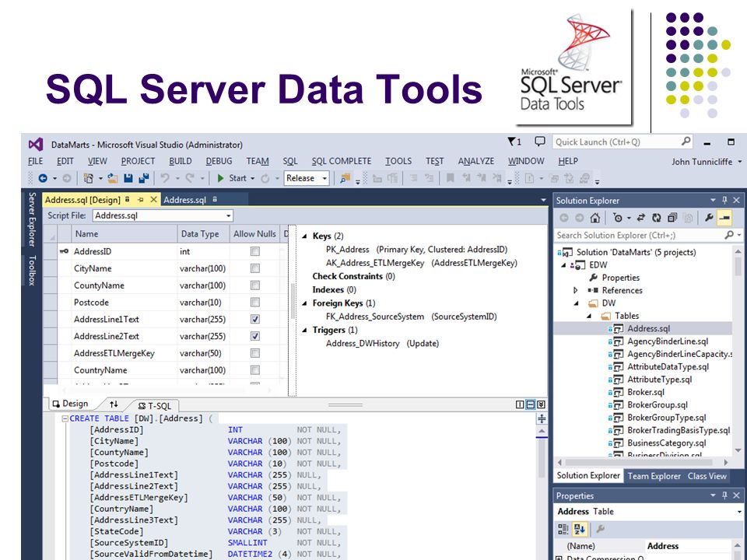This screenshot has height=560, width=747.
Task: Collapse the DW folder node
Action: (x=577, y=303)
